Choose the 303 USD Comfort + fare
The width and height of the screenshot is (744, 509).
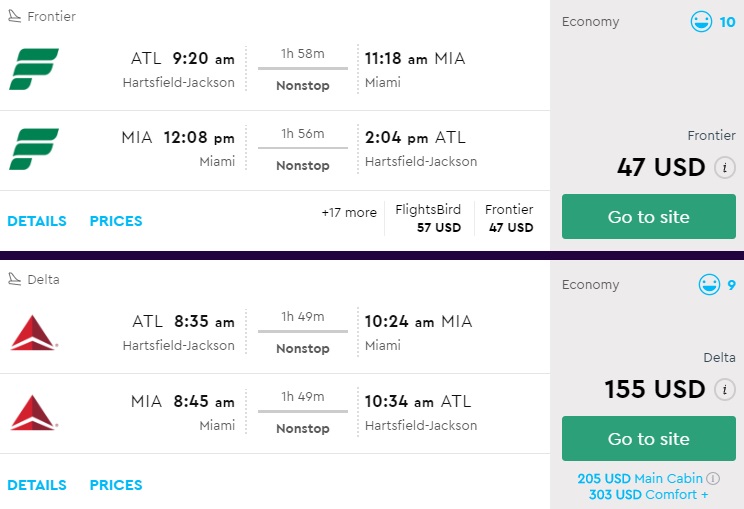click(648, 494)
